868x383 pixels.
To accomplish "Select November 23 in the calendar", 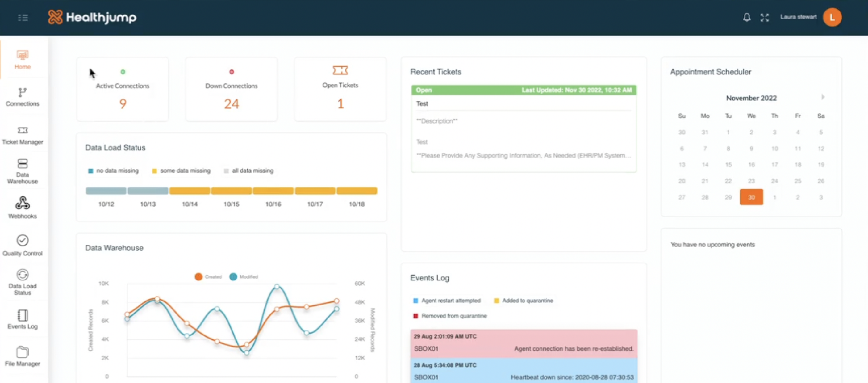I will point(751,181).
